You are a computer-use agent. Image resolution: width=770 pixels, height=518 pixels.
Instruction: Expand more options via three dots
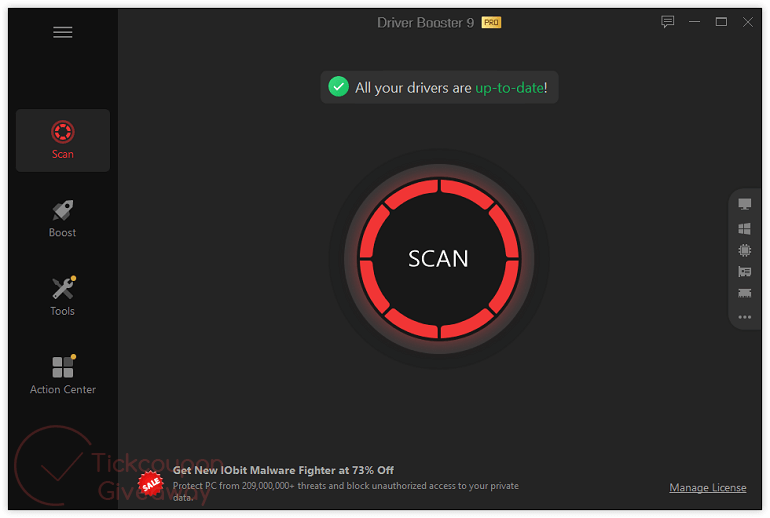click(x=744, y=317)
